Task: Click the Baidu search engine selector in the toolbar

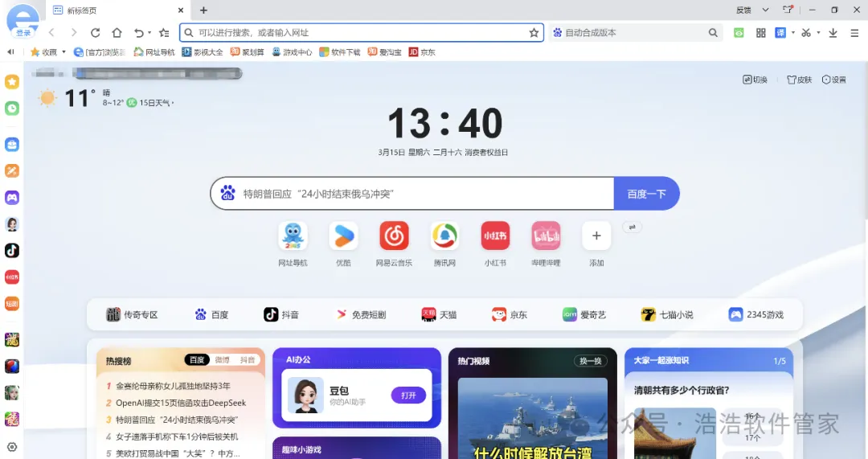Action: pyautogui.click(x=558, y=33)
